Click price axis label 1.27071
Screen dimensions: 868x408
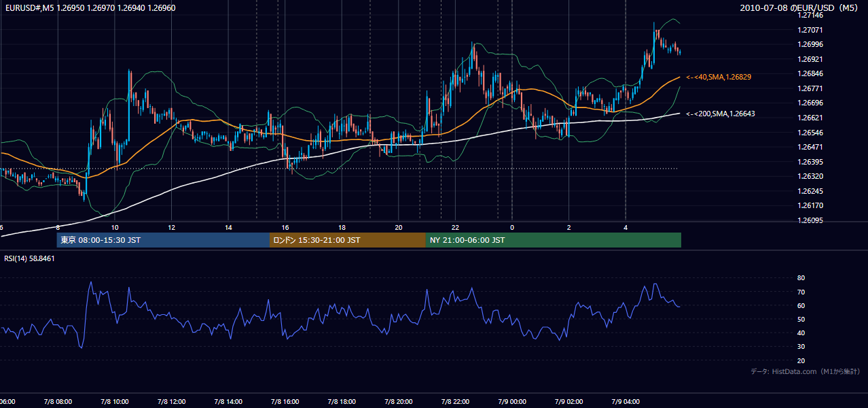tap(810, 30)
